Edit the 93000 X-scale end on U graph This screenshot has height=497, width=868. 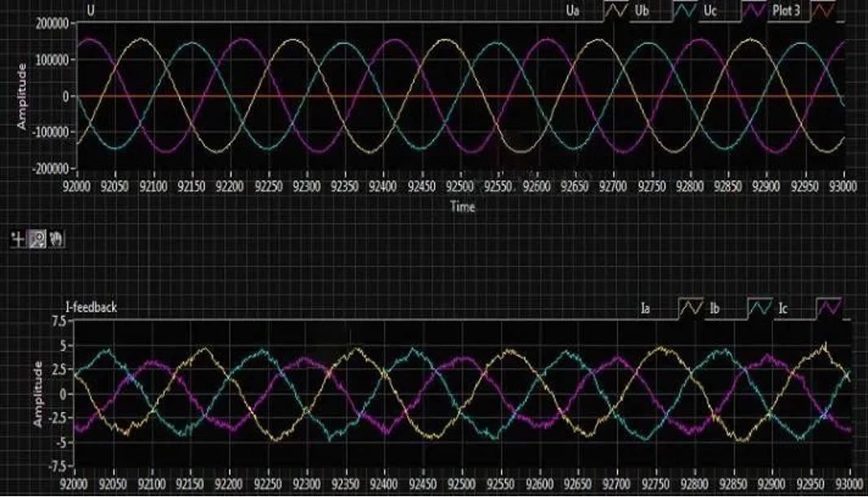point(844,186)
